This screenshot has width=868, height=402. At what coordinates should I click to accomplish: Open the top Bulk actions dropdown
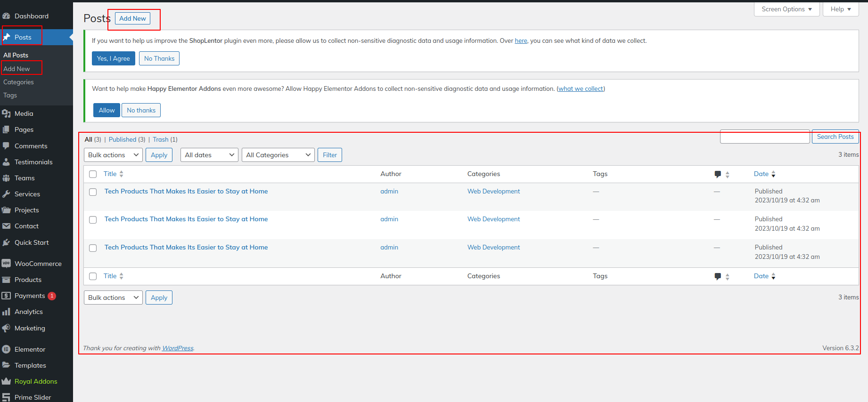pos(113,155)
